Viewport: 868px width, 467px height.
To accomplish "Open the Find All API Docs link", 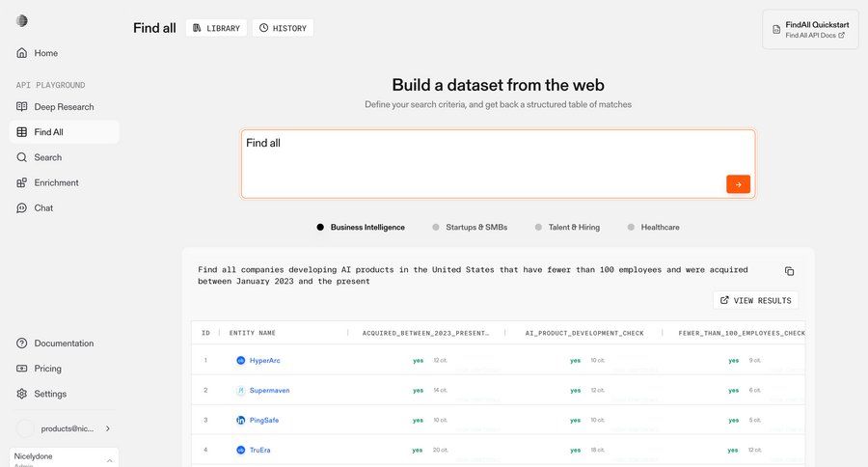I will pos(815,36).
